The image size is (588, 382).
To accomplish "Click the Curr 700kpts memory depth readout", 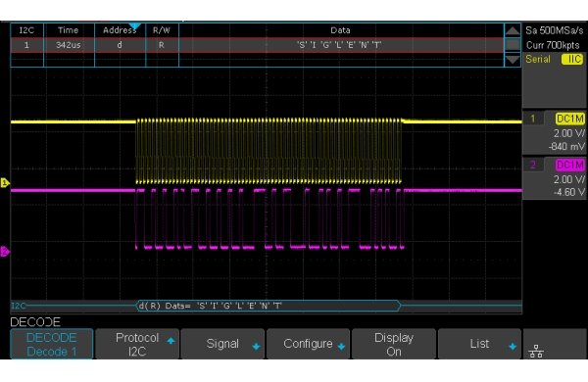I will [x=553, y=45].
